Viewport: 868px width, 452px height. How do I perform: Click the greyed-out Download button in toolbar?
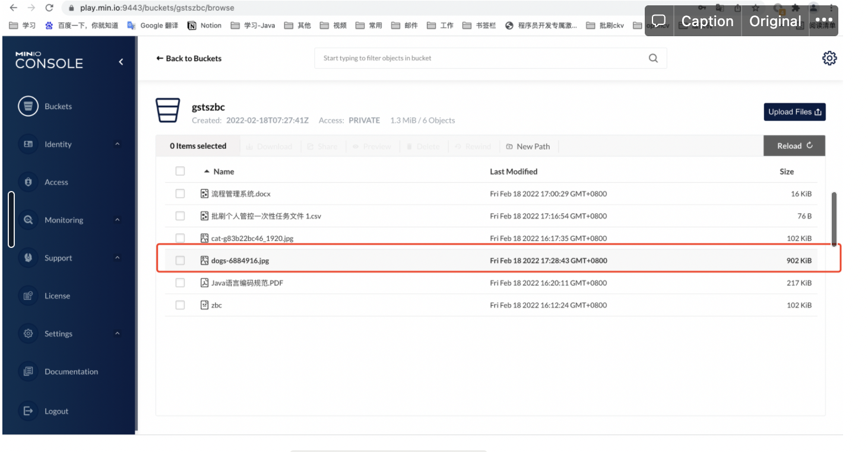click(x=269, y=147)
